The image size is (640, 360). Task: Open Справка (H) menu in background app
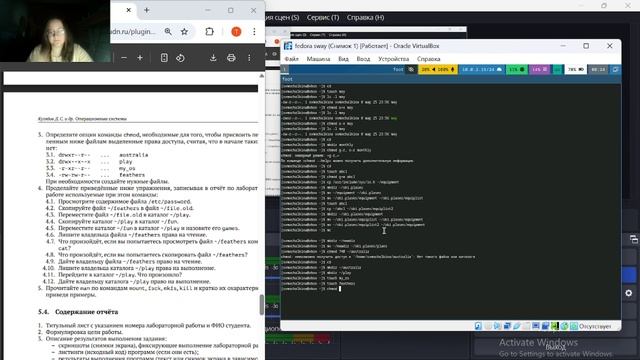click(365, 18)
